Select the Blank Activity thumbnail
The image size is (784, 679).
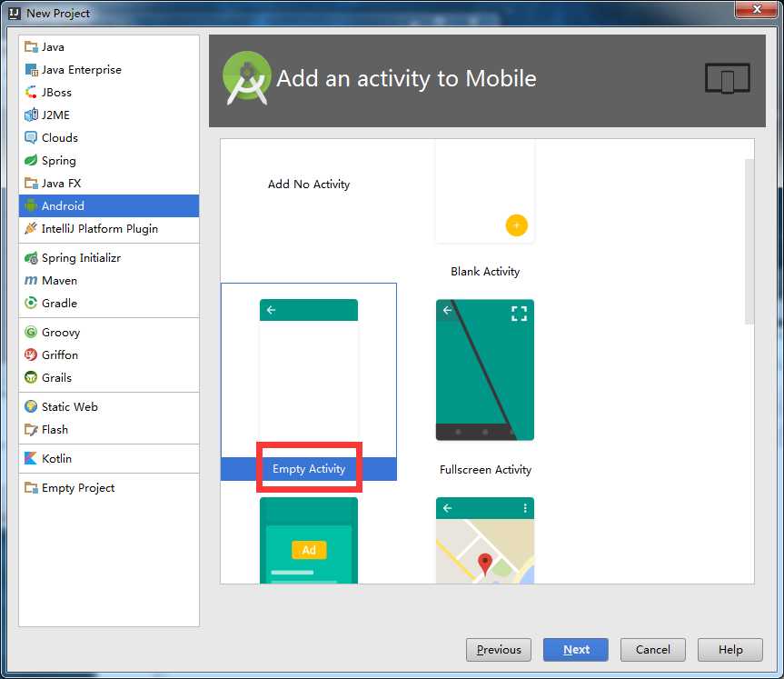coord(485,192)
